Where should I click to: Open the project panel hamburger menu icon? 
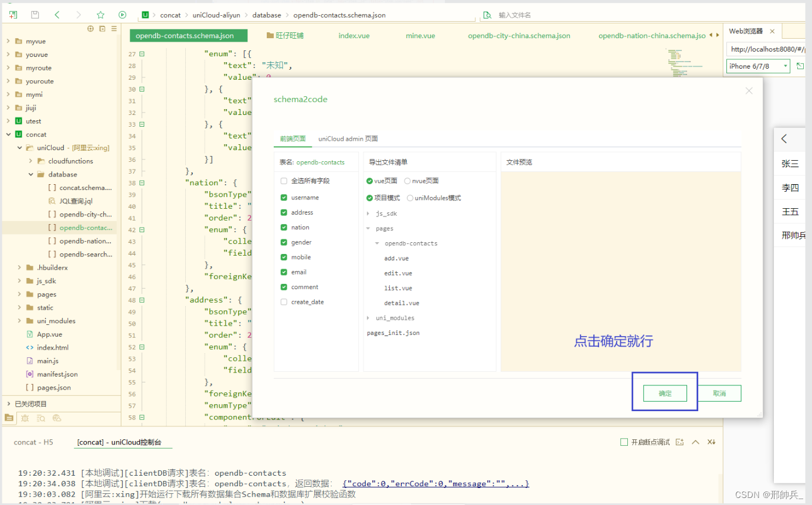114,28
